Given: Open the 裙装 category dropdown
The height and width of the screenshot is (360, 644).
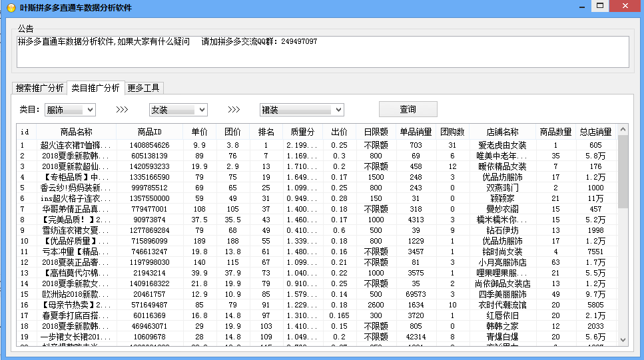Looking at the screenshot, I should [302, 110].
